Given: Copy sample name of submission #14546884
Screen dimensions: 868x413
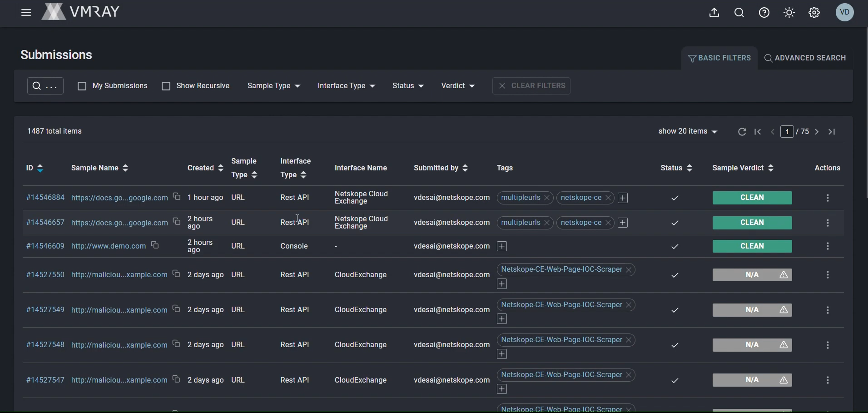Looking at the screenshot, I should coord(177,197).
